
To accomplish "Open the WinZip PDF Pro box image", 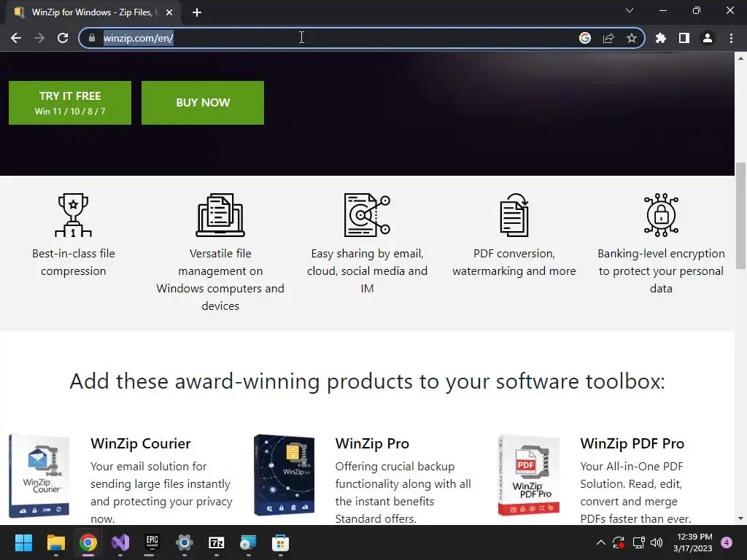I will (529, 475).
